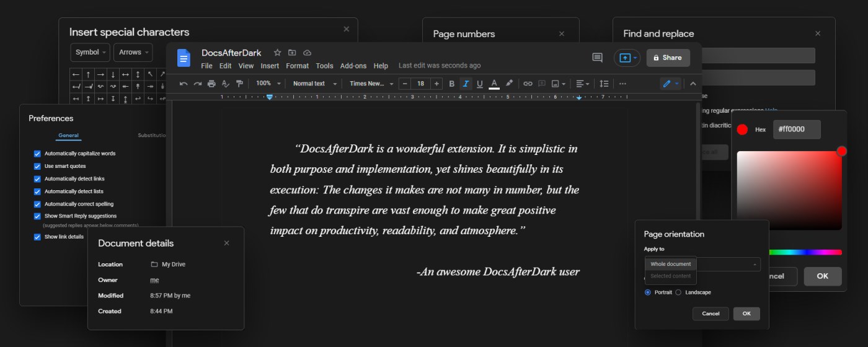The image size is (868, 347).
Task: Toggle Show Smart Reply suggestions
Action: point(37,216)
